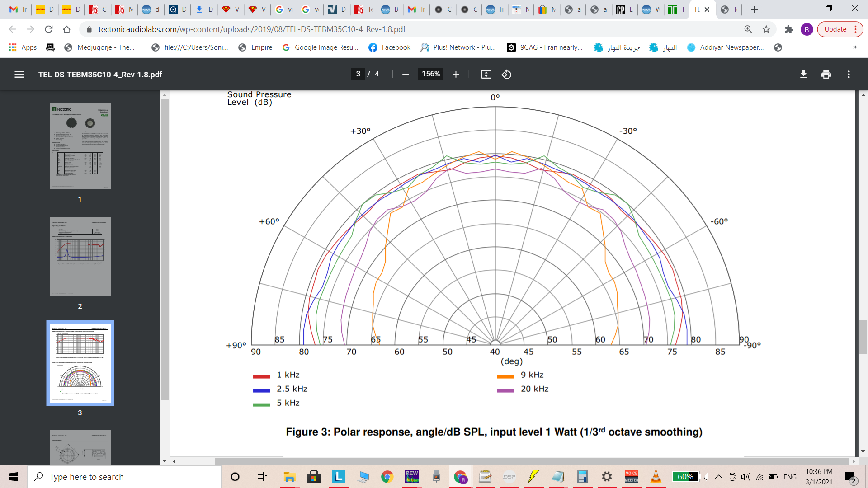This screenshot has width=868, height=488.
Task: Bookmark this page with the star
Action: [x=766, y=29]
